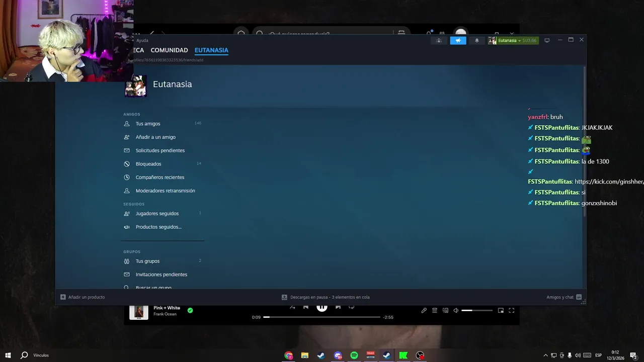Open the COMUNIDAD tab
This screenshot has height=362, width=644.
(169, 50)
